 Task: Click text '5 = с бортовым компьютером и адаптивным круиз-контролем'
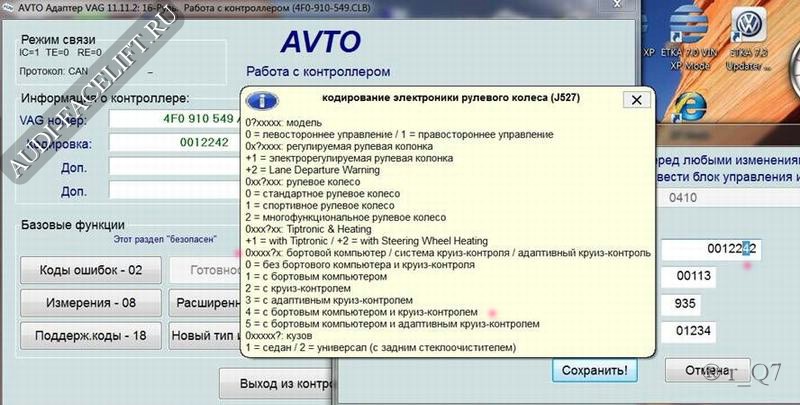pyautogui.click(x=392, y=324)
